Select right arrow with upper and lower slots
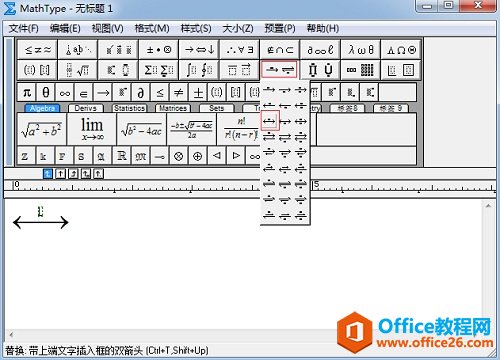The height and width of the screenshot is (360, 500). [301, 90]
